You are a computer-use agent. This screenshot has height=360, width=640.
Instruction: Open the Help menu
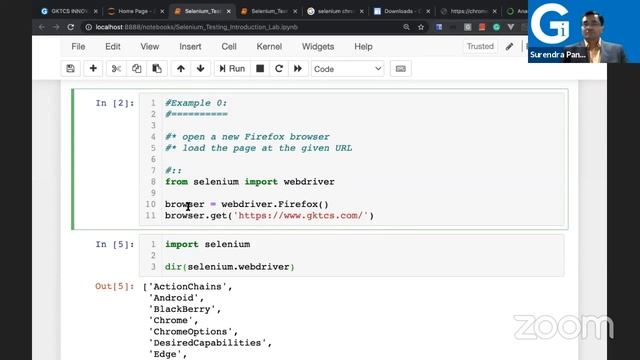coord(363,47)
